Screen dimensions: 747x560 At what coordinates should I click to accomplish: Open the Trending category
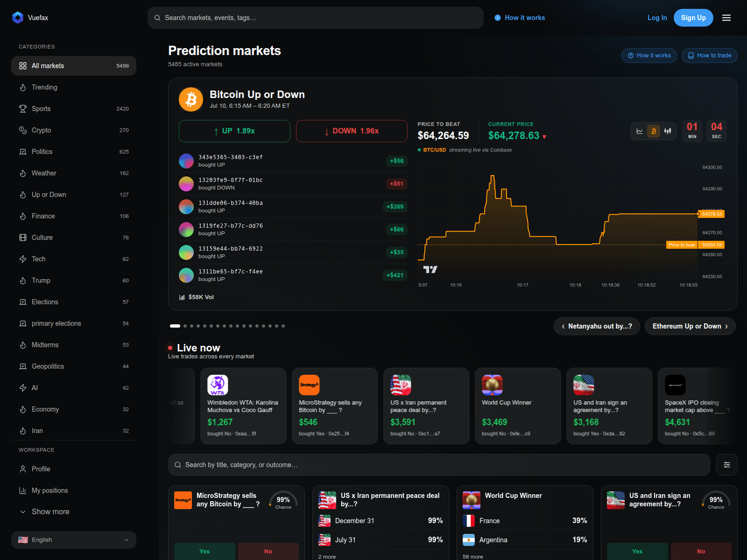click(74, 87)
